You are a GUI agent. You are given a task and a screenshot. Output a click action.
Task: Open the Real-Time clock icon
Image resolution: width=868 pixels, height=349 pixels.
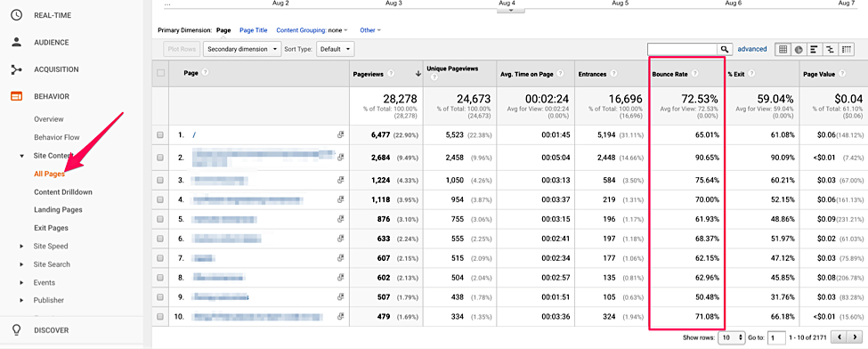click(17, 15)
